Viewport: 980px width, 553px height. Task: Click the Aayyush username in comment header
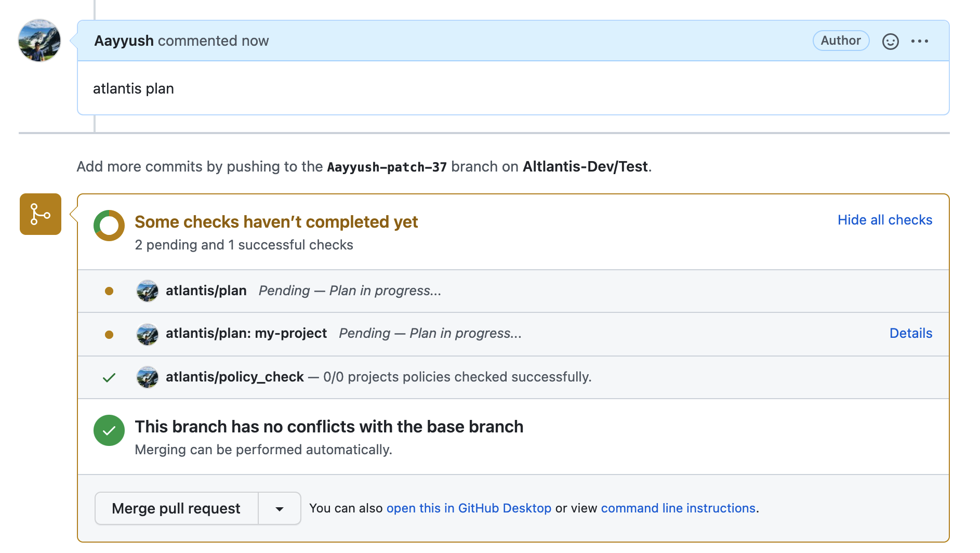pyautogui.click(x=124, y=41)
